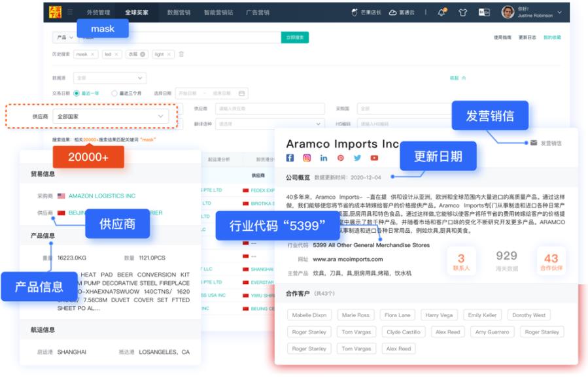Open the 我的收藏 link
588x378 pixels.
click(553, 37)
